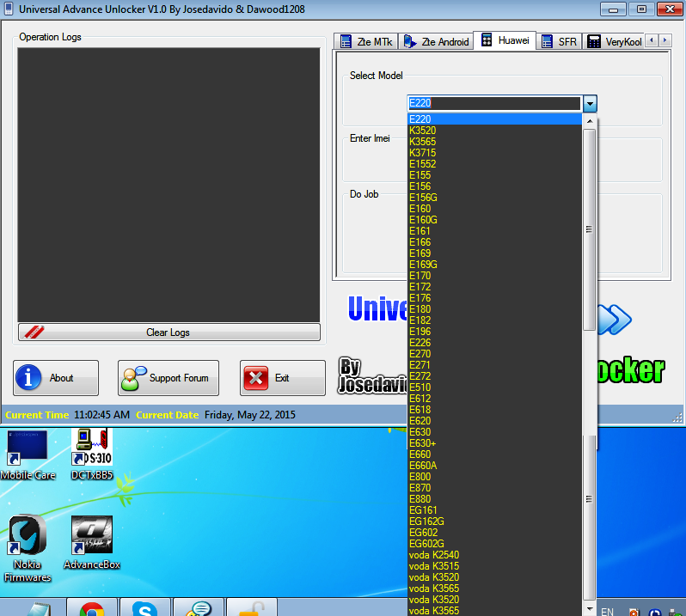Select model E630+

click(x=494, y=443)
